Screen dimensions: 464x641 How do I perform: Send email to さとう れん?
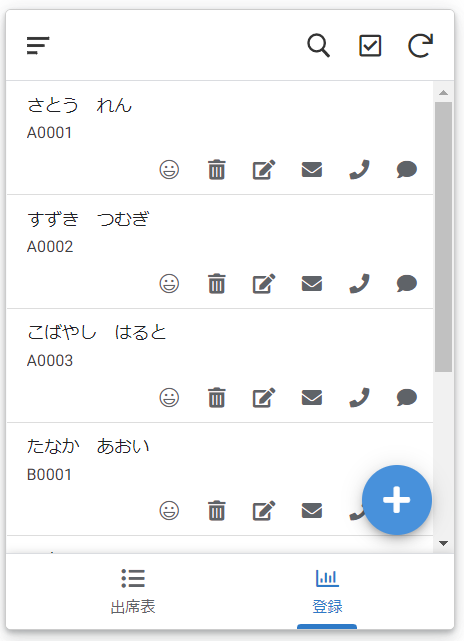pyautogui.click(x=312, y=170)
